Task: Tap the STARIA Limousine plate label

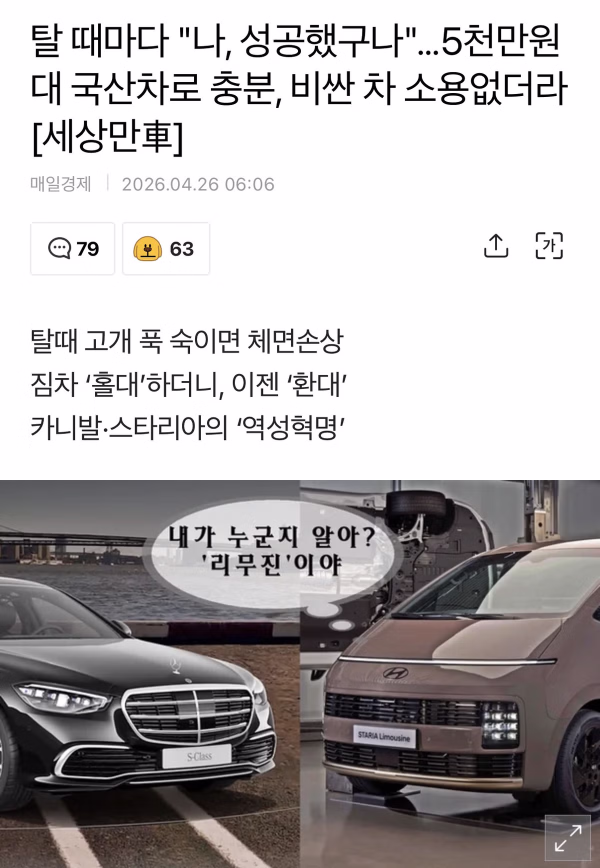Action: pos(384,736)
